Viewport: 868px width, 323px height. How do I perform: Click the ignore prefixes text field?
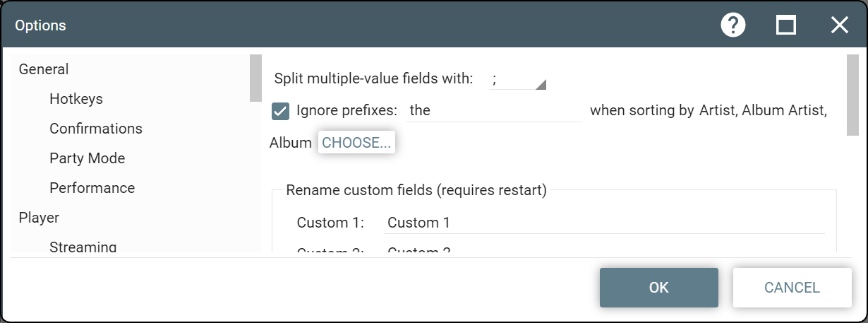tap(493, 111)
